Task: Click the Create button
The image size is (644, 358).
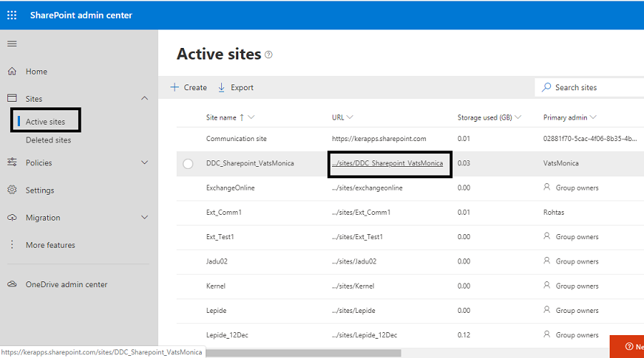Action: tap(188, 87)
